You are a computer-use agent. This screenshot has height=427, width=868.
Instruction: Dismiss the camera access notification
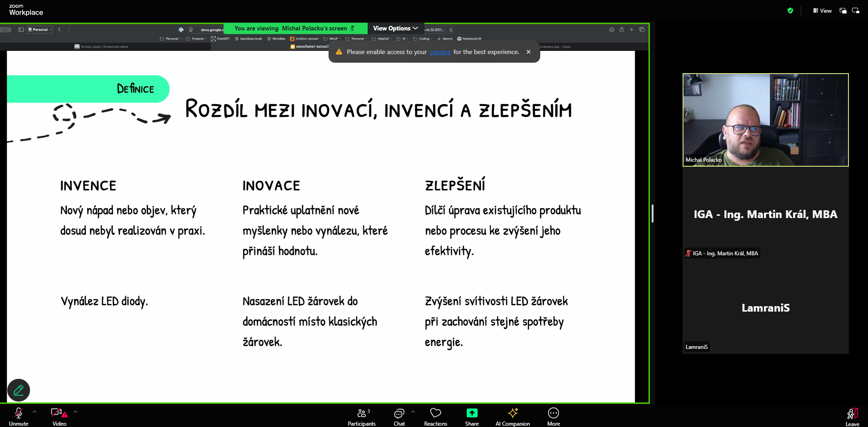pos(529,52)
